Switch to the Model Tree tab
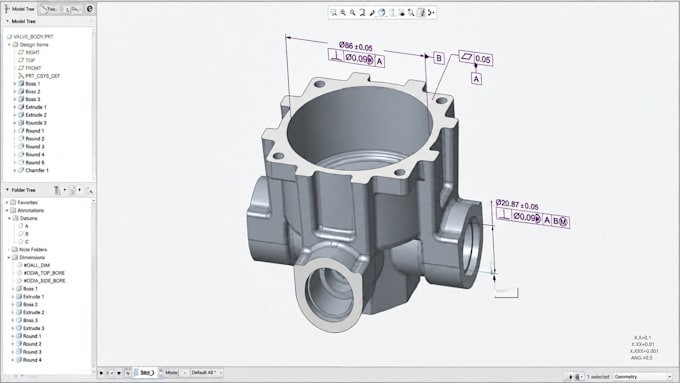 pyautogui.click(x=20, y=9)
